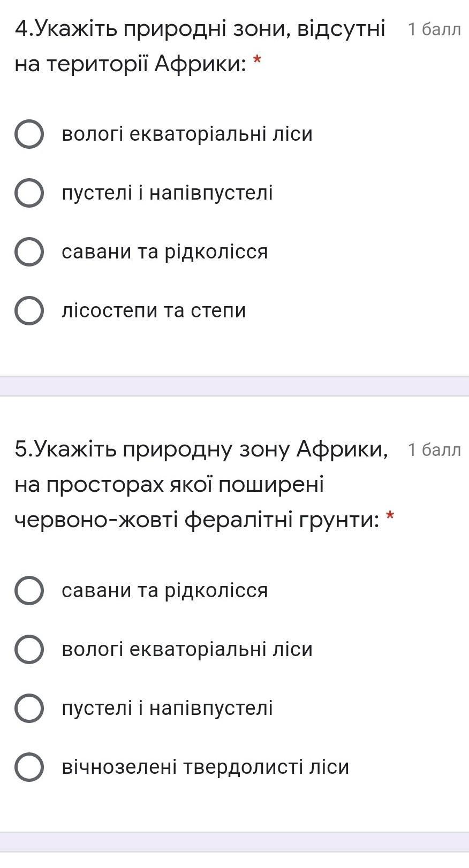The width and height of the screenshot is (469, 868).
Task: Choose question 4 radio circle "пустелі і напівпустелі"
Action: pos(29,193)
